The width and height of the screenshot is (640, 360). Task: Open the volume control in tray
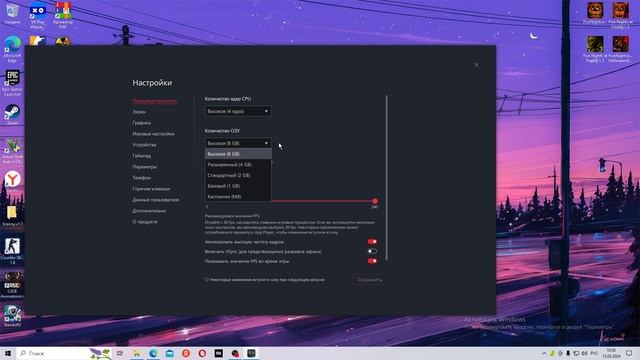(584, 353)
